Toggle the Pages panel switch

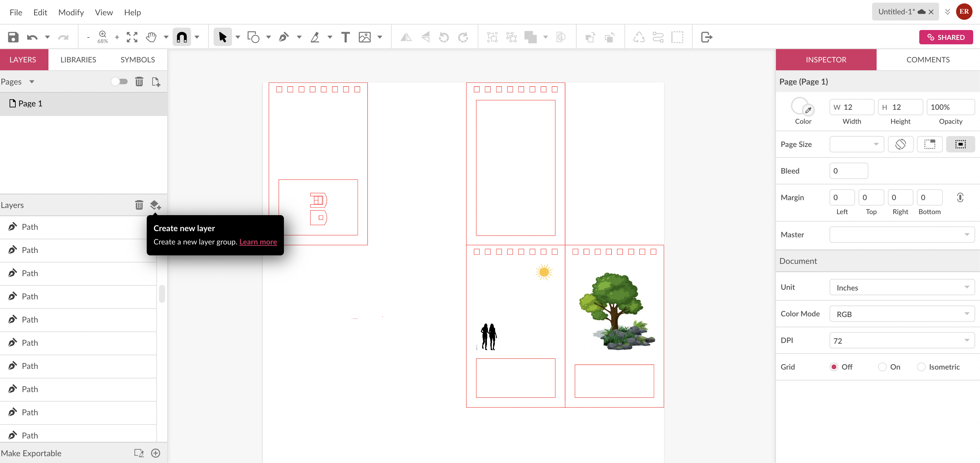tap(119, 82)
